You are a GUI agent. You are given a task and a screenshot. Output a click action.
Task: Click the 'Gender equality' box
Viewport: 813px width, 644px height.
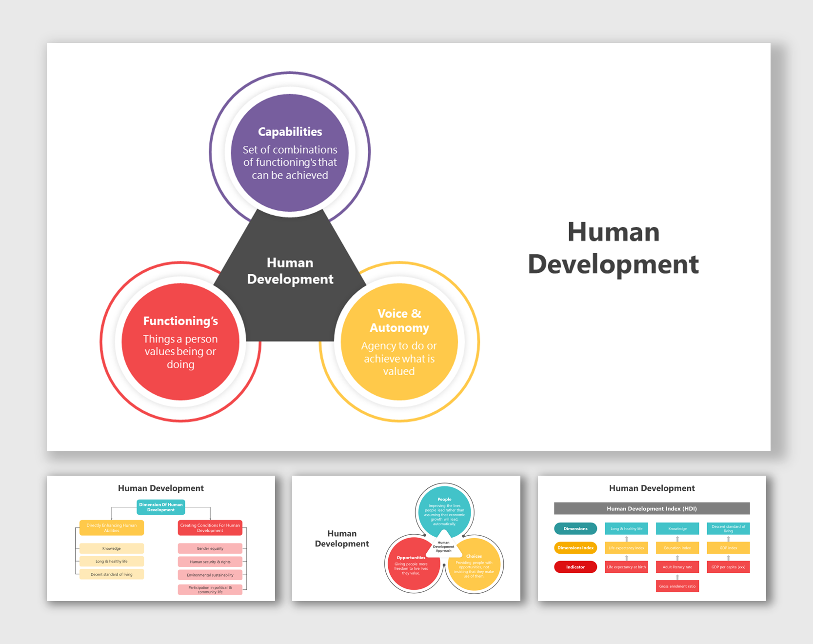(x=210, y=548)
